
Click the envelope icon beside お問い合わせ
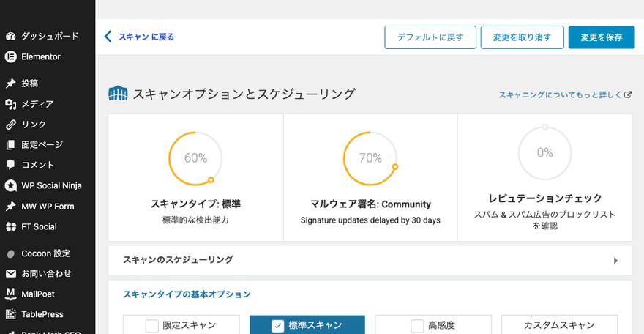(11, 274)
